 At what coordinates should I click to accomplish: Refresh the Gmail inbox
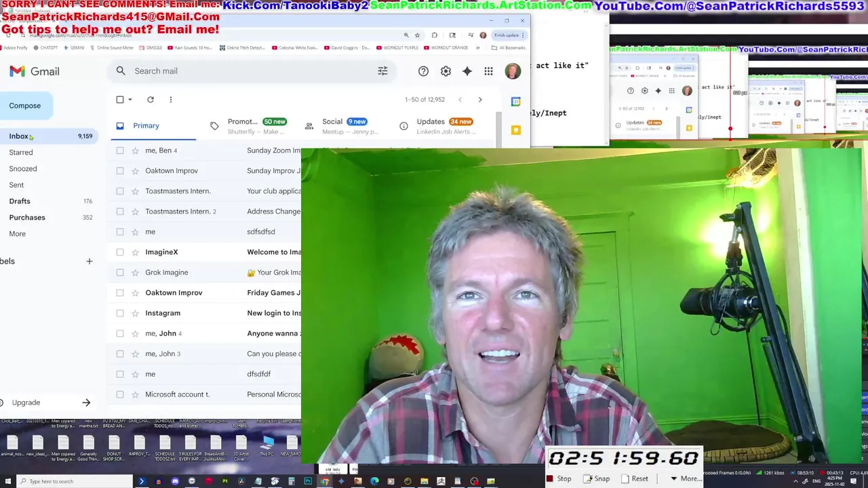(151, 100)
